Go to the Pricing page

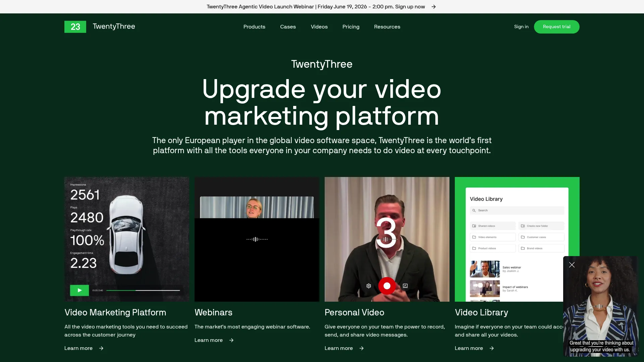tap(351, 27)
